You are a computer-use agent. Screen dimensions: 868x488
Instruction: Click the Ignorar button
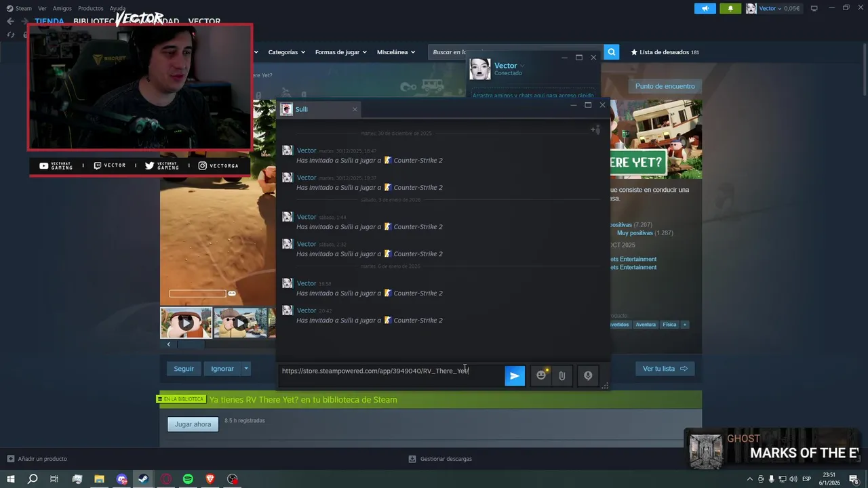click(x=222, y=369)
